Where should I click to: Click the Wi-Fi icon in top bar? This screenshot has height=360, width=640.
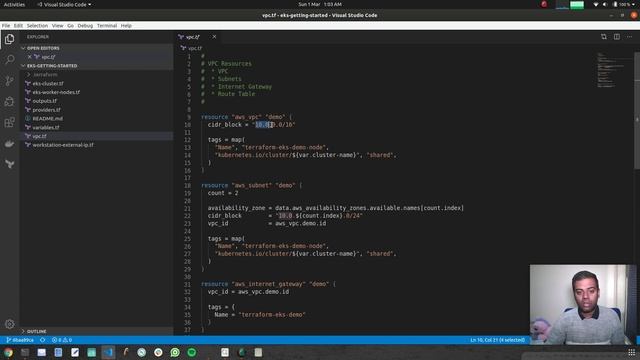596,4
